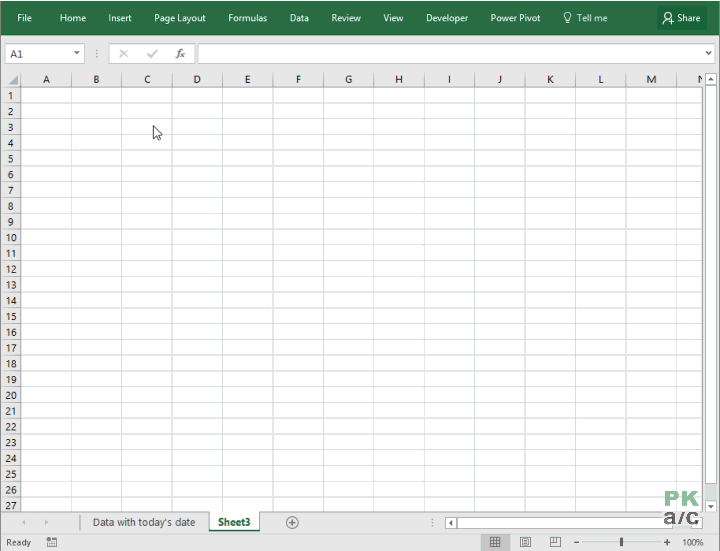720x551 pixels.
Task: Switch to 'Data with today's date' sheet
Action: coord(144,523)
